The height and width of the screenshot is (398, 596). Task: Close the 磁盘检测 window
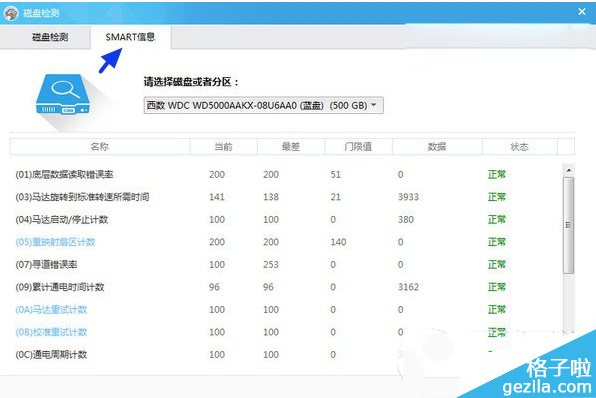pyautogui.click(x=582, y=12)
